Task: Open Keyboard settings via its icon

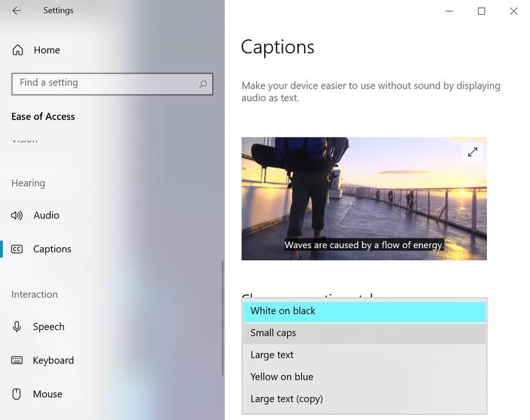Action: click(x=16, y=360)
